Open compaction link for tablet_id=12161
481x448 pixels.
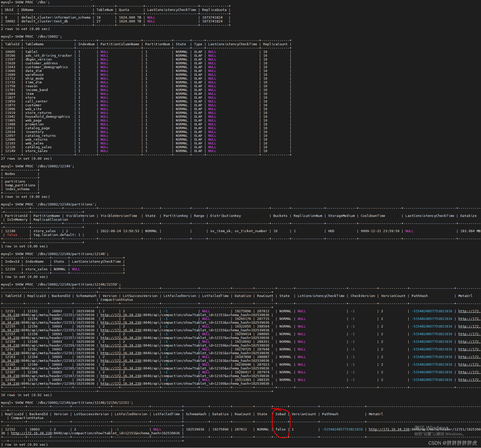pos(185,353)
